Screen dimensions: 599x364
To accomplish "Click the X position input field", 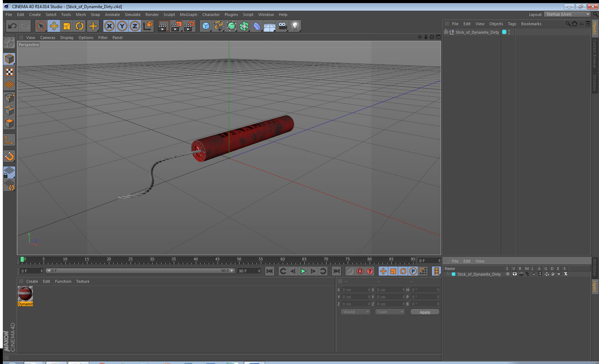I will point(356,290).
